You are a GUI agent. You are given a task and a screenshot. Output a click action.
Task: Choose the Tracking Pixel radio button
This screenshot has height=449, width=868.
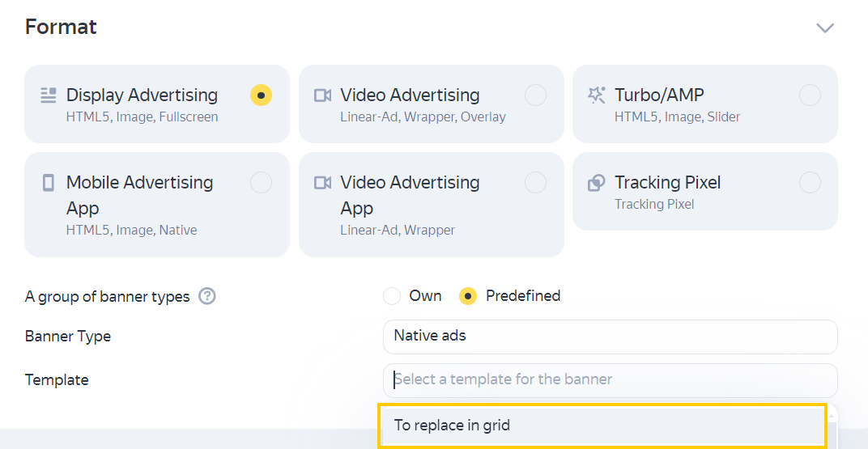(810, 183)
